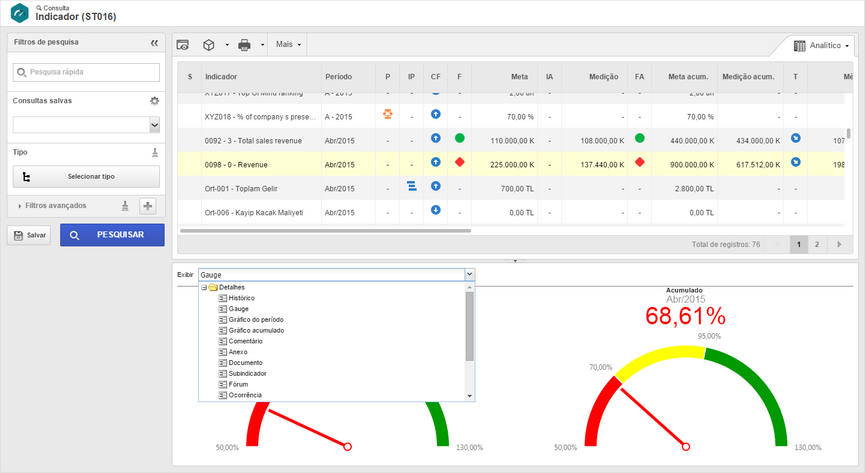Select Comentário option
Image resolution: width=865 pixels, height=473 pixels.
pos(245,341)
